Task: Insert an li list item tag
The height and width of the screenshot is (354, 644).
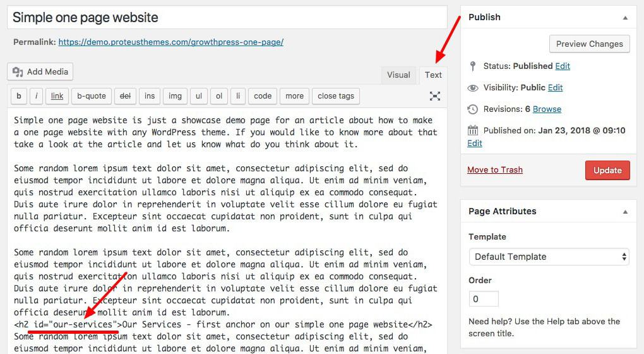Action: coord(238,96)
